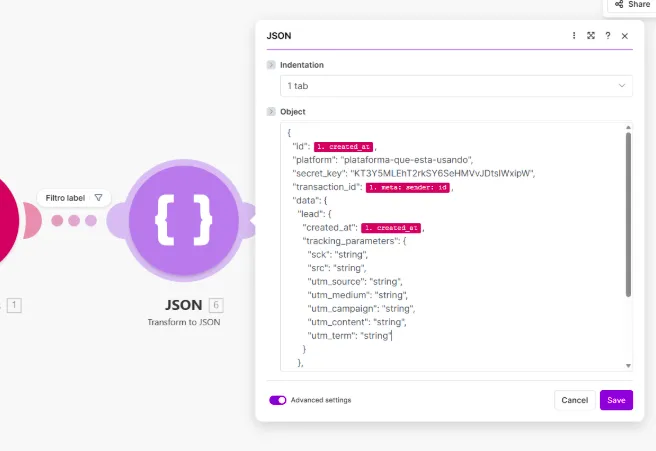Open help for the JSON module
The image size is (656, 451).
tap(607, 36)
